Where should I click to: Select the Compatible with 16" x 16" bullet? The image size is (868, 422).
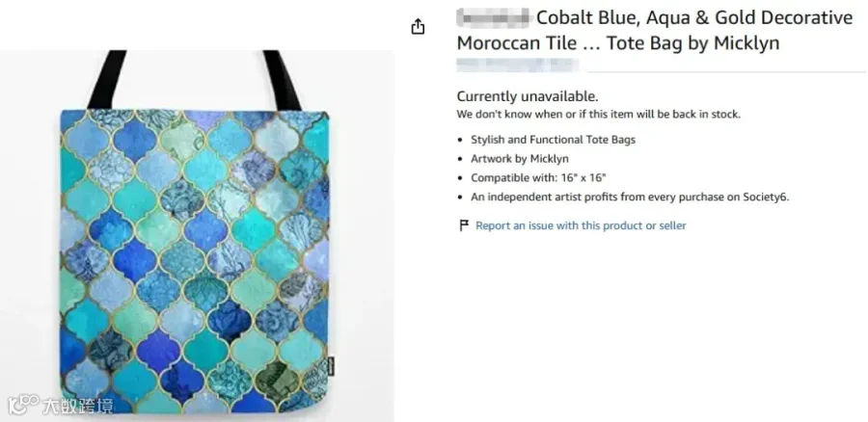point(538,177)
